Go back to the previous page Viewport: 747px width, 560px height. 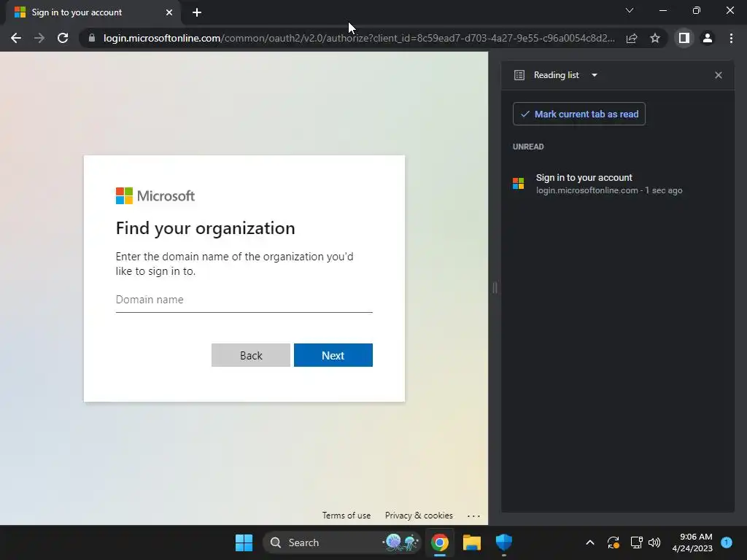pyautogui.click(x=16, y=38)
